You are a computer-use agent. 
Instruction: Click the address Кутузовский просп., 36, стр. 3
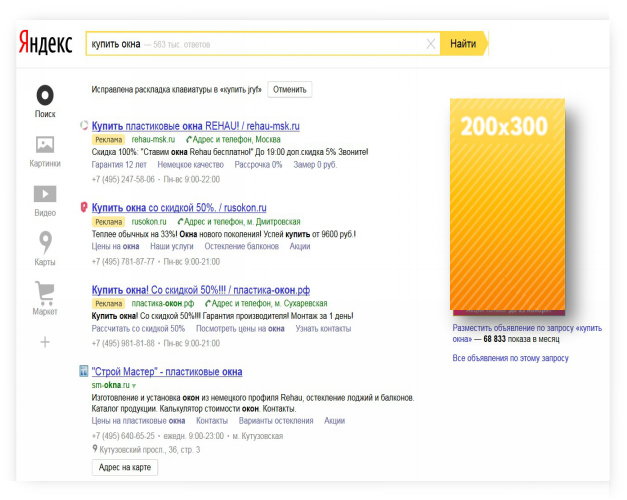coord(150,450)
